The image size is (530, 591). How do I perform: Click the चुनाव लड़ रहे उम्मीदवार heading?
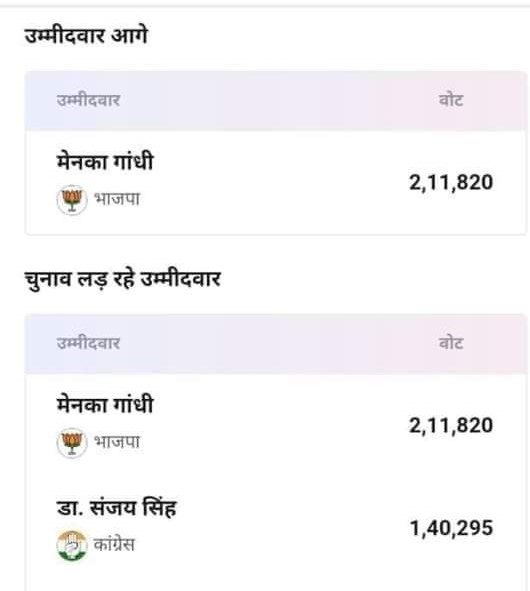(x=123, y=280)
